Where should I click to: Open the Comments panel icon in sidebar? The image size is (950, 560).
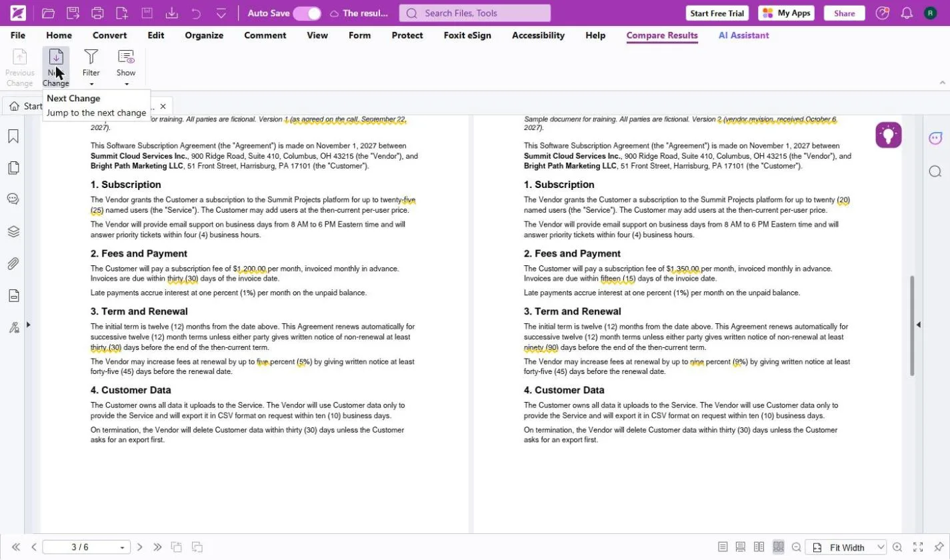(13, 199)
